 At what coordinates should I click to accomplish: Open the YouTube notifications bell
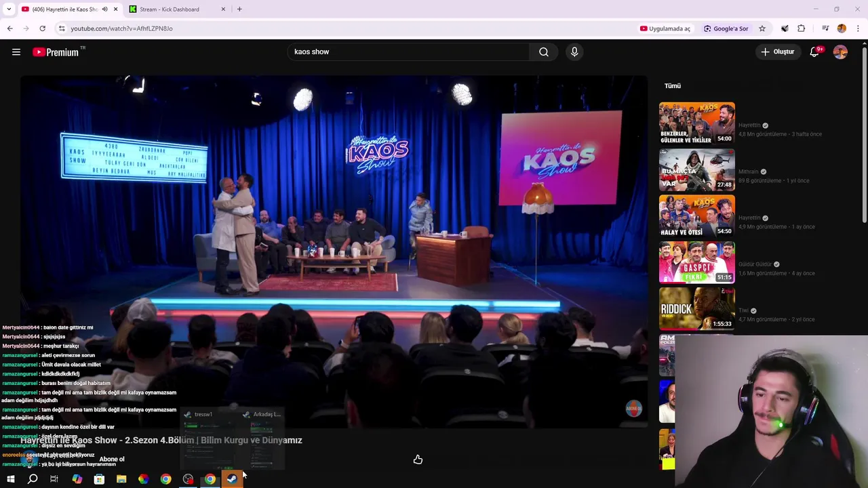coord(814,52)
